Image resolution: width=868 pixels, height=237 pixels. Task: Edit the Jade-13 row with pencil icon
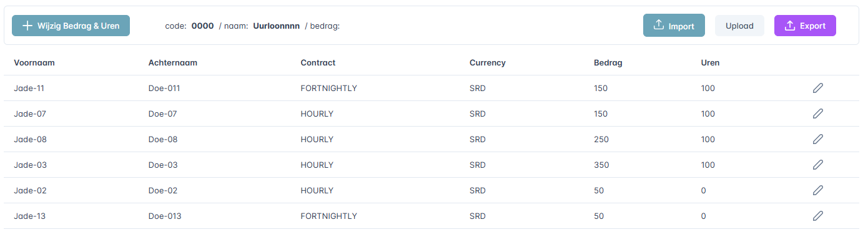coord(817,216)
